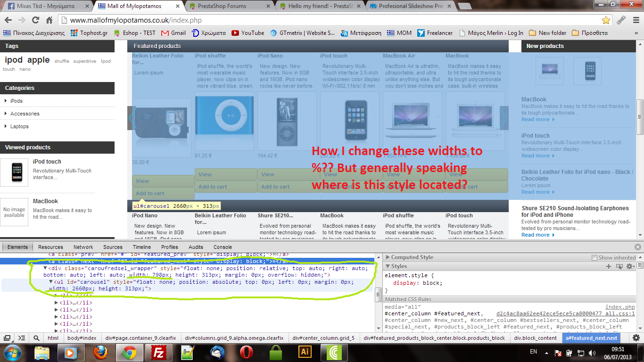Open Adobe Illustrator from the taskbar
The image size is (644, 362).
click(305, 353)
